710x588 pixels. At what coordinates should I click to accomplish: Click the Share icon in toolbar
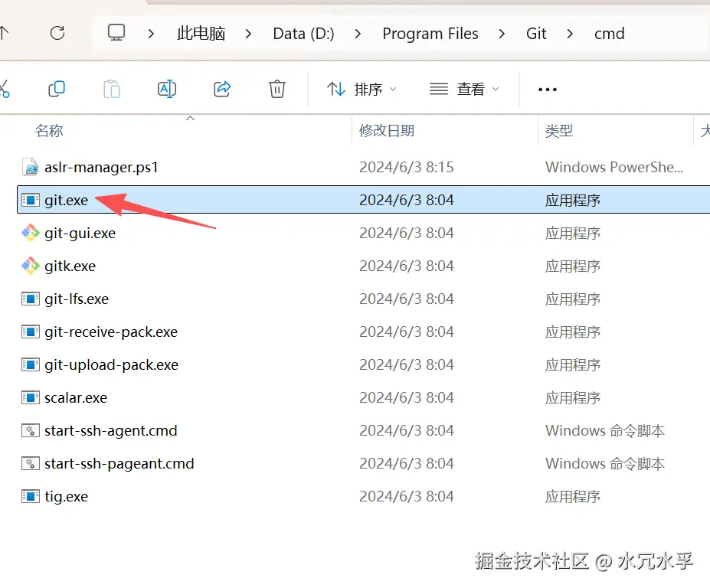(222, 89)
